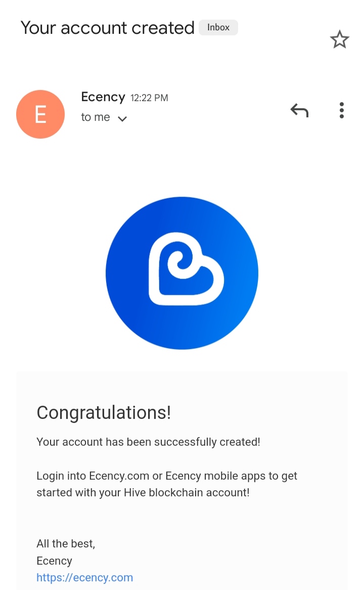Tap "Your account has been successfully created!" line

point(148,442)
